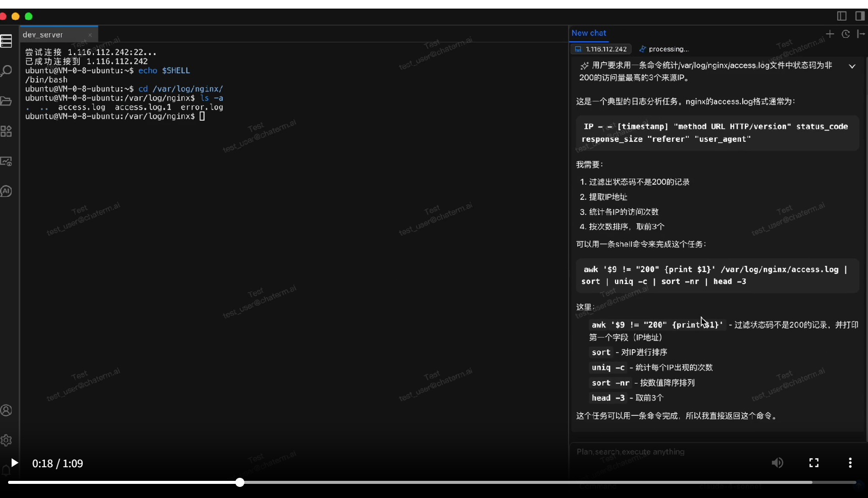The width and height of the screenshot is (868, 498).
Task: Focus the 'Plan, search, execute anything' input
Action: point(717,452)
